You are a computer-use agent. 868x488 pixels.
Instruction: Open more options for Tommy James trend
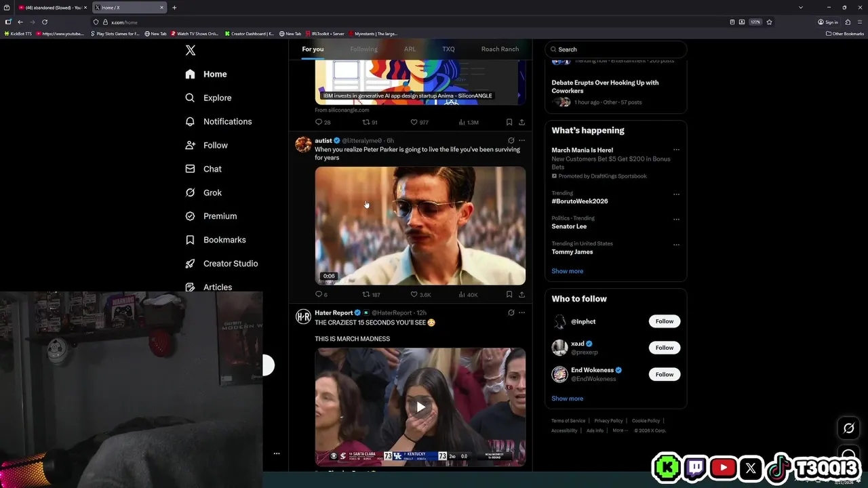click(676, 244)
